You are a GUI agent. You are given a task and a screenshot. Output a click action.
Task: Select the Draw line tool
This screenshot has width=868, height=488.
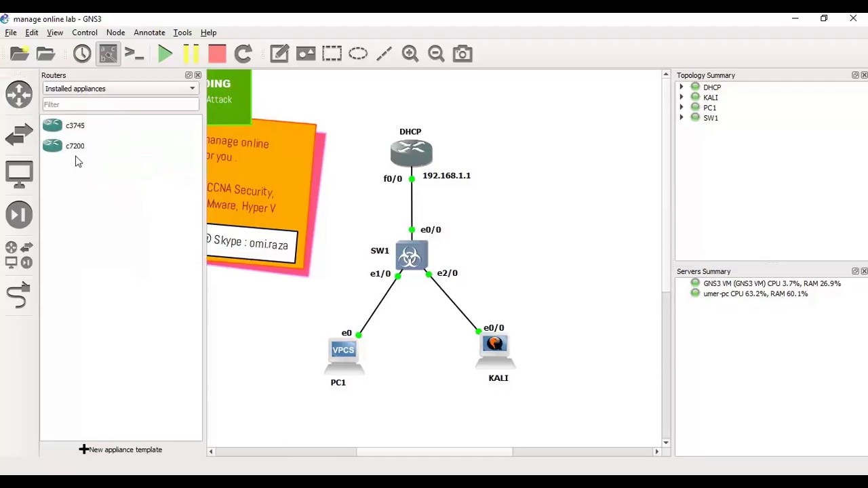point(384,54)
